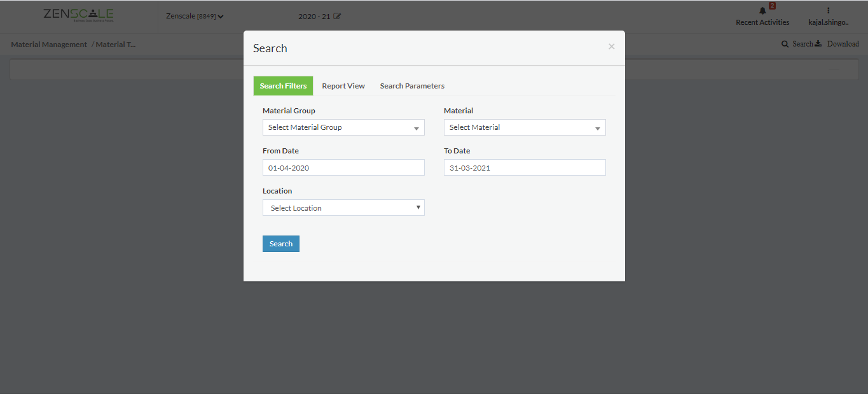Switch to the Search Filters tab

click(283, 86)
